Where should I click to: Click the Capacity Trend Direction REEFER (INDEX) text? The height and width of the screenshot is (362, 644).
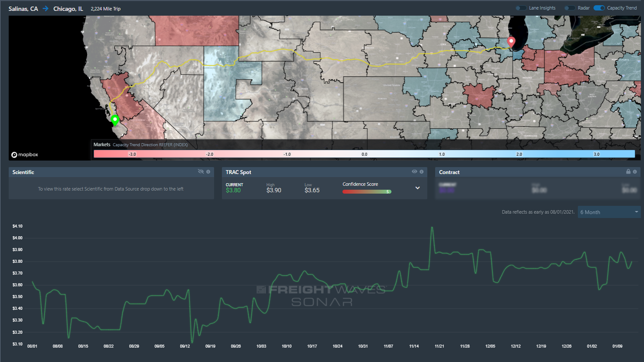(150, 145)
